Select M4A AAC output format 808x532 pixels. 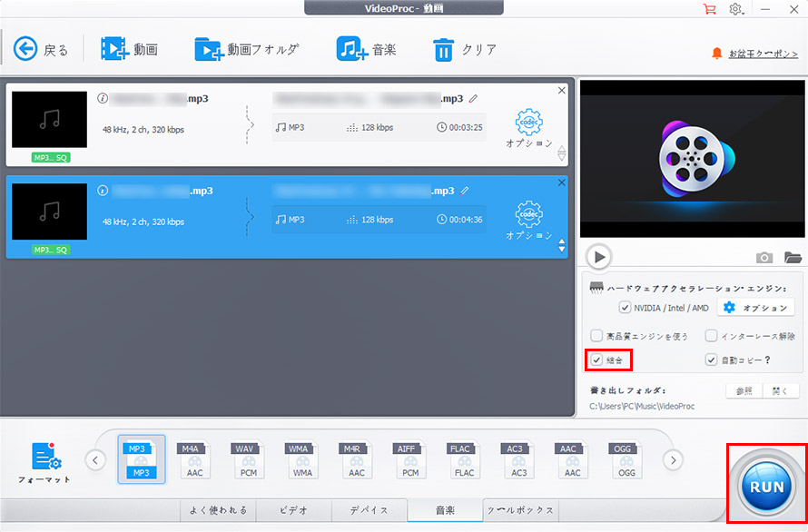tap(195, 459)
